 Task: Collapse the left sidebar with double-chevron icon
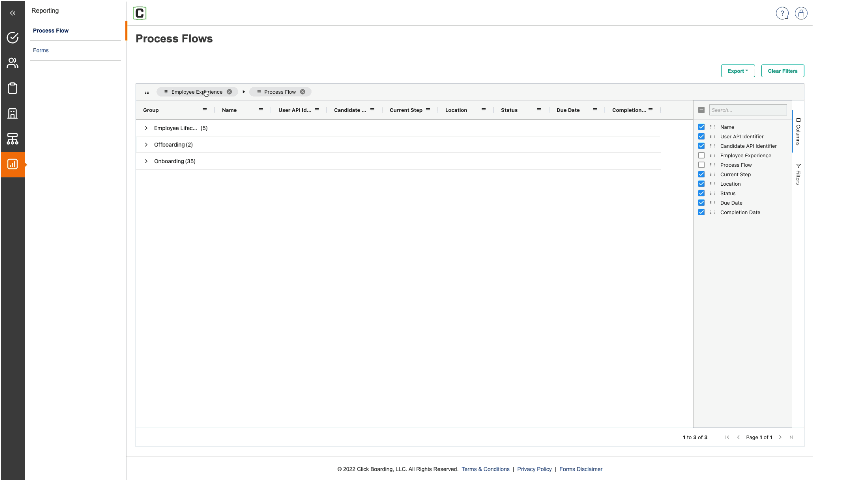pyautogui.click(x=12, y=13)
